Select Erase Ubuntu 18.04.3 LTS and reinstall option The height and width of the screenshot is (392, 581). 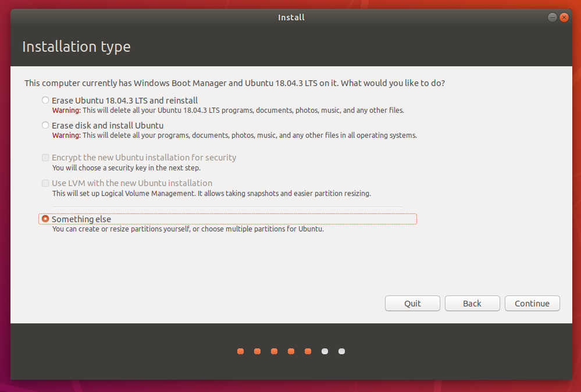click(x=45, y=101)
